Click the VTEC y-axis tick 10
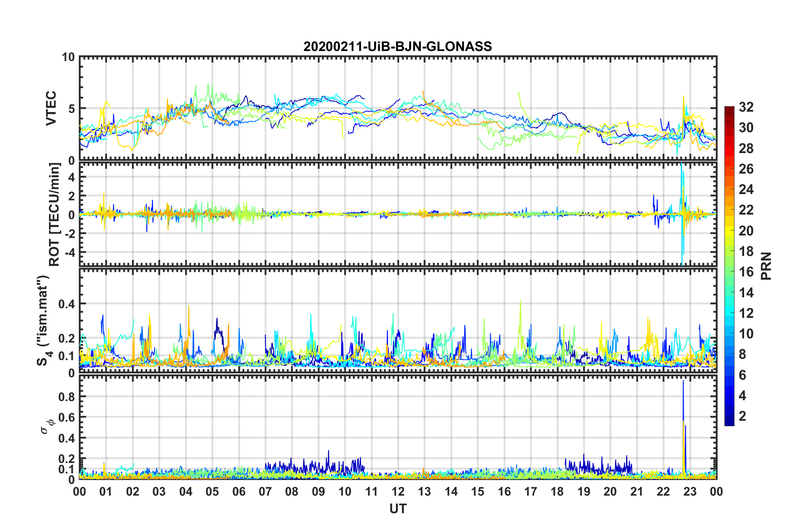This screenshot has width=796, height=532. [x=68, y=57]
